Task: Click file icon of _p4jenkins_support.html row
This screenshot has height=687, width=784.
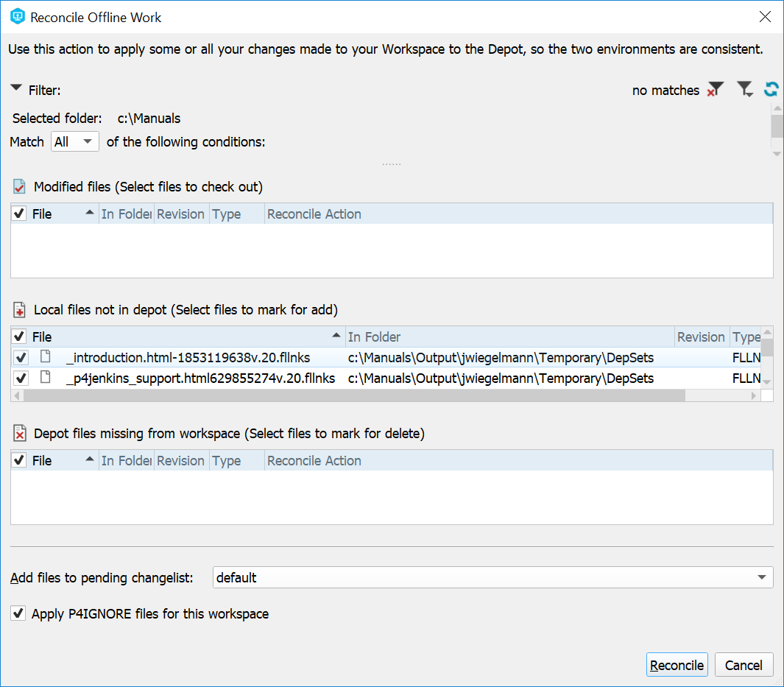Action: pyautogui.click(x=46, y=378)
